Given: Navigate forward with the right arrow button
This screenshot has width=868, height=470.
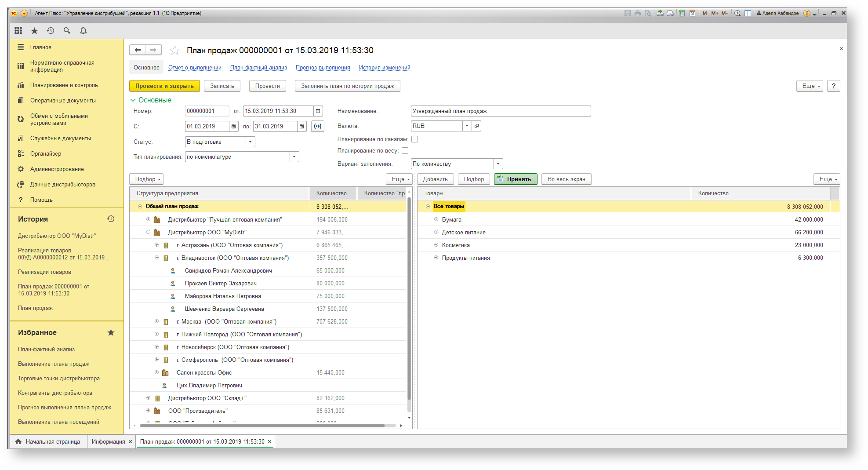Looking at the screenshot, I should click(153, 50).
